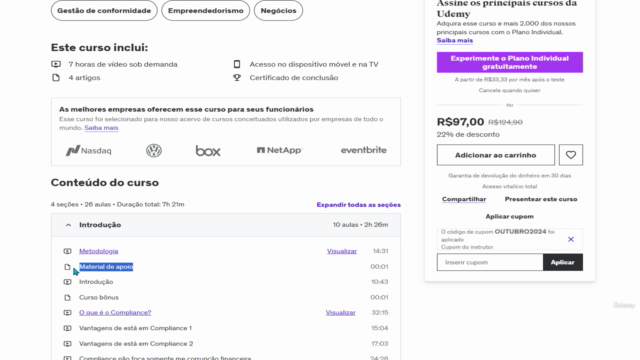Click the article icon next to 4 artigos

pyautogui.click(x=56, y=78)
